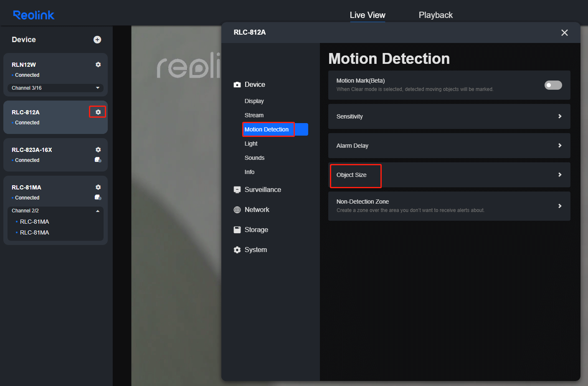
Task: Select Motion Detection in the sidebar
Action: (275, 129)
